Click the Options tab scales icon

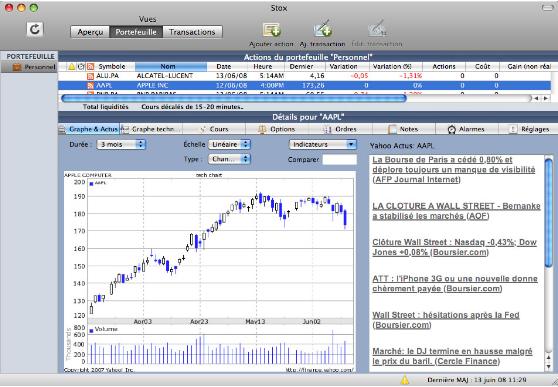pos(262,129)
